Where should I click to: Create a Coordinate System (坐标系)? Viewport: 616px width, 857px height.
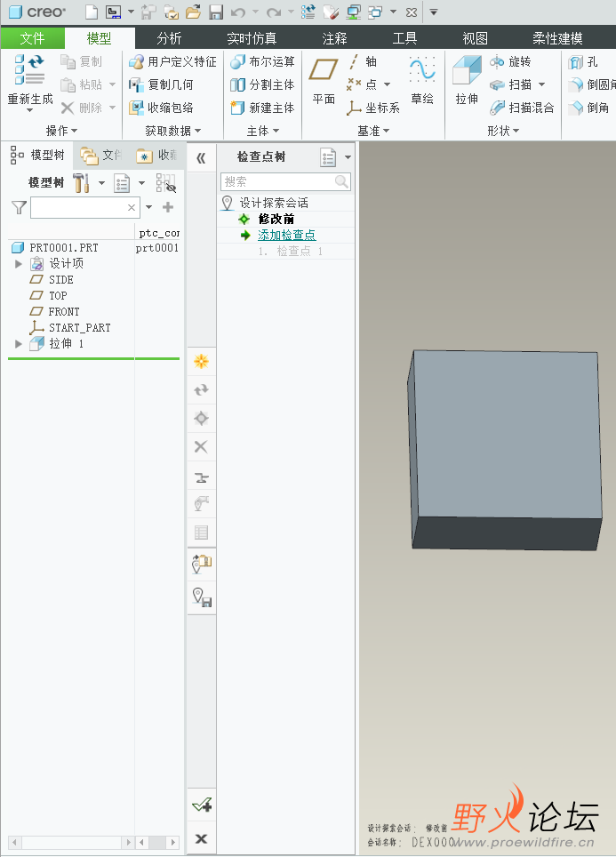(373, 108)
